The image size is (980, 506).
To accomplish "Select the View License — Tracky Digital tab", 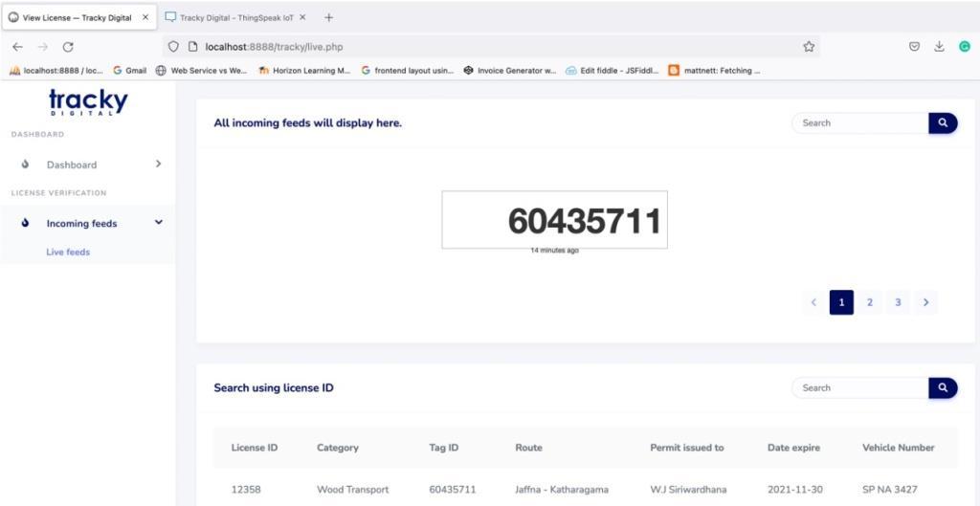I will [x=78, y=17].
